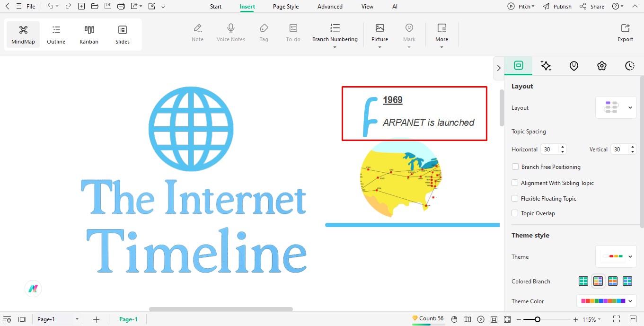Open a file with folder icon
This screenshot has width=644, height=326.
[95, 6]
